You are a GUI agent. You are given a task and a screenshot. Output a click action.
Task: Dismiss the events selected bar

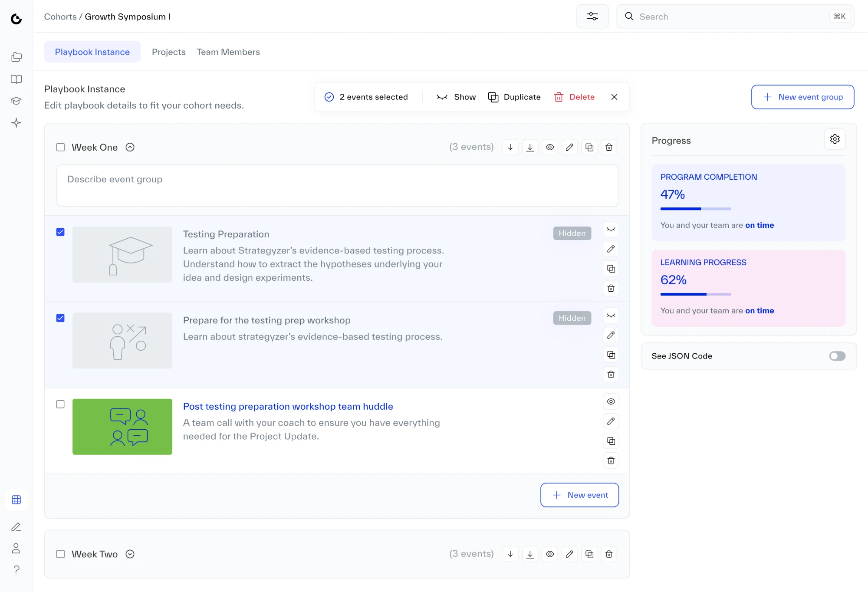pyautogui.click(x=614, y=97)
